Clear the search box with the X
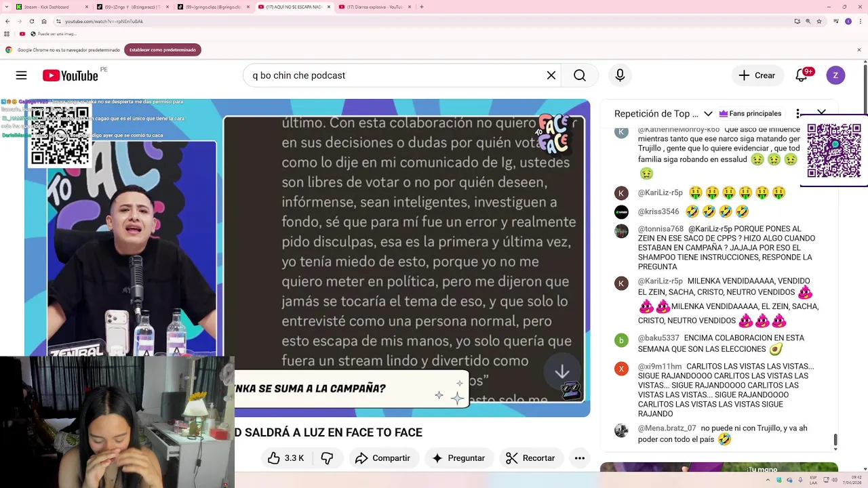Image resolution: width=868 pixels, height=488 pixels. point(551,75)
